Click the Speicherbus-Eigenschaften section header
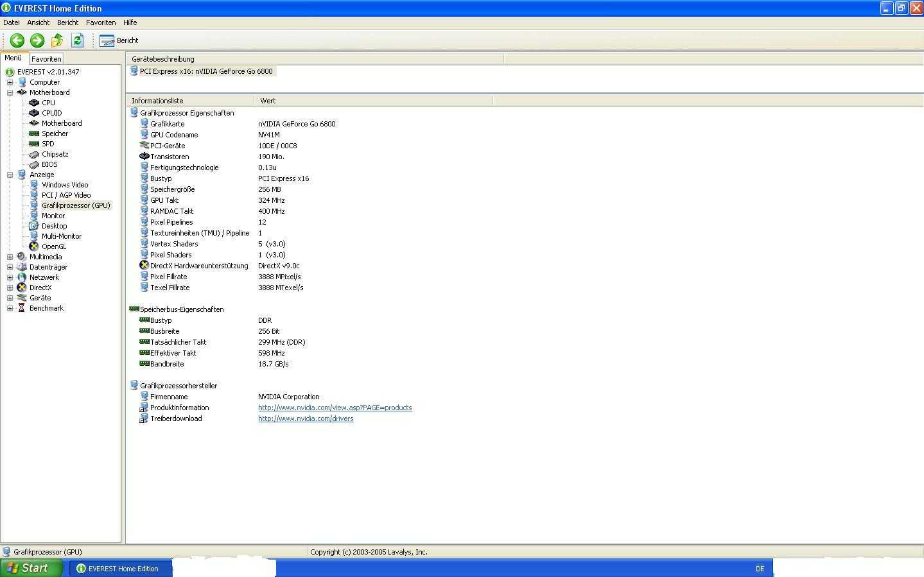The image size is (924, 577). (x=182, y=309)
